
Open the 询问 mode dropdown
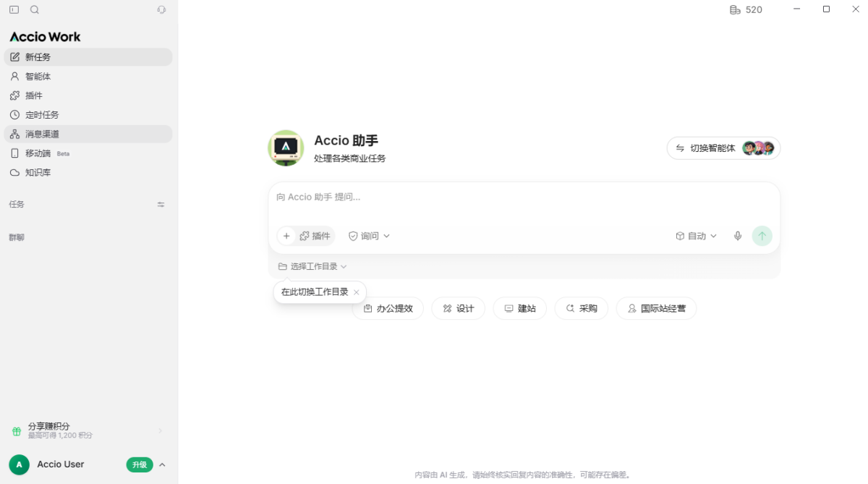[x=369, y=236]
